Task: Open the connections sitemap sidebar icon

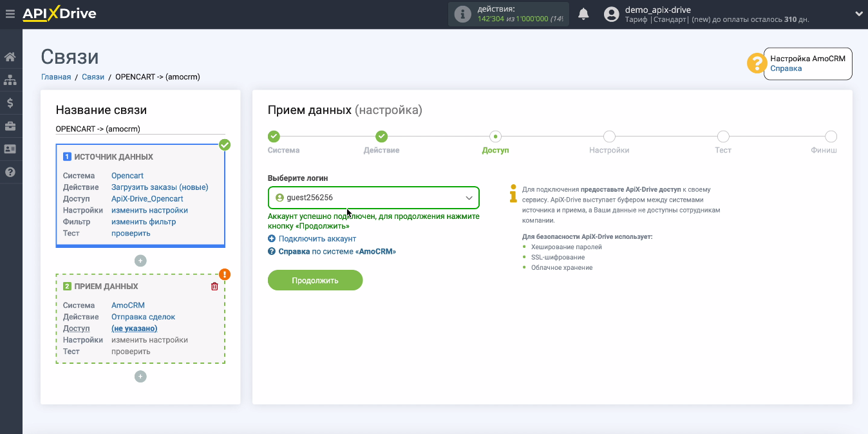Action: coord(10,80)
